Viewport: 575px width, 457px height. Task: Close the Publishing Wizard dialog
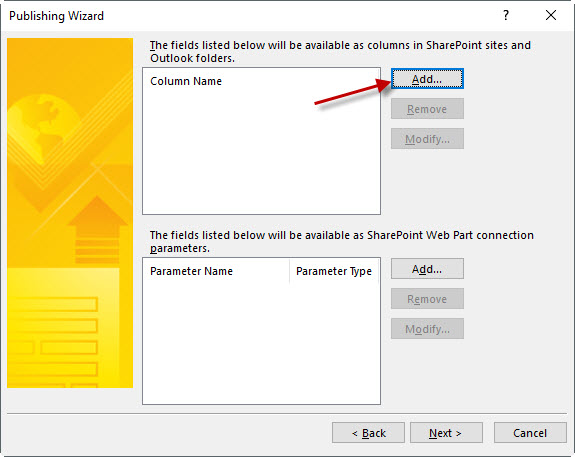pos(551,15)
